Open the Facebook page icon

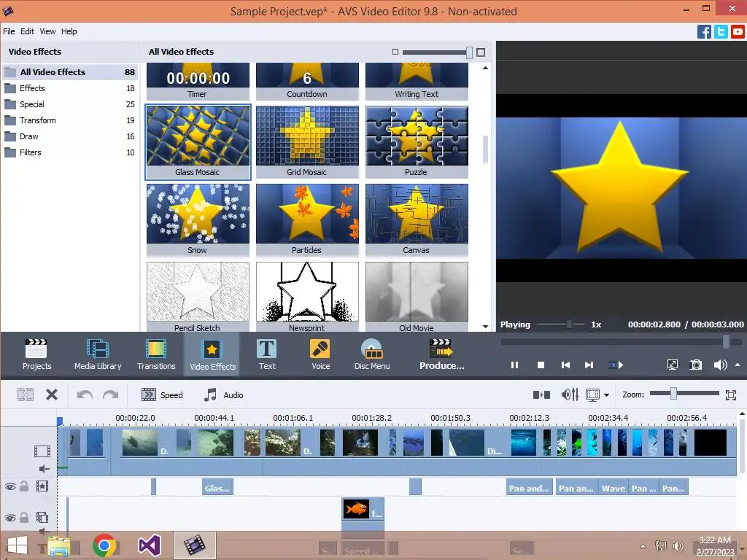tap(704, 31)
